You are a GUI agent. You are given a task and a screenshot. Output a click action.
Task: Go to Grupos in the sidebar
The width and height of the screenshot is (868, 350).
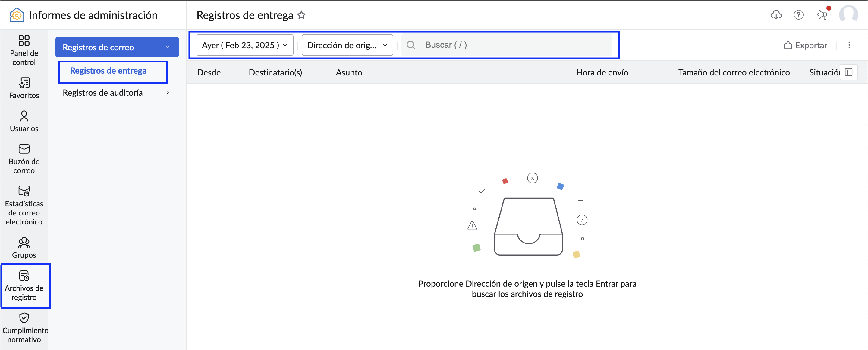click(24, 248)
